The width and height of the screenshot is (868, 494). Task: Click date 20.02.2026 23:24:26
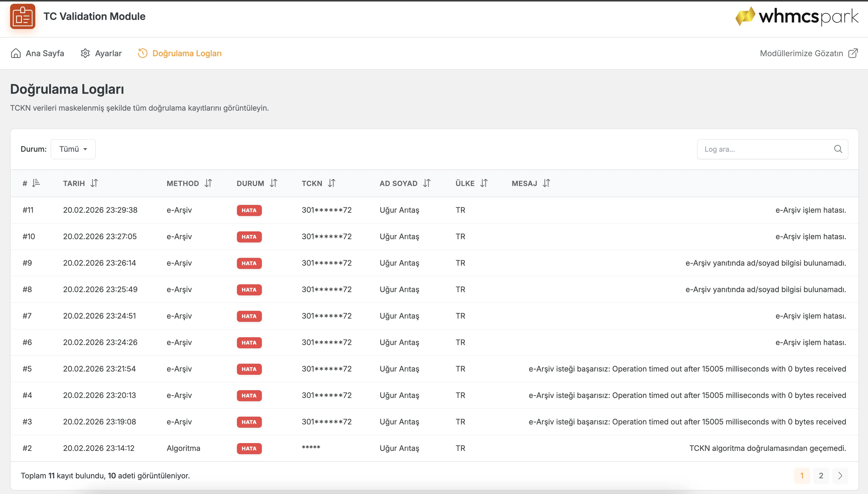coord(100,342)
